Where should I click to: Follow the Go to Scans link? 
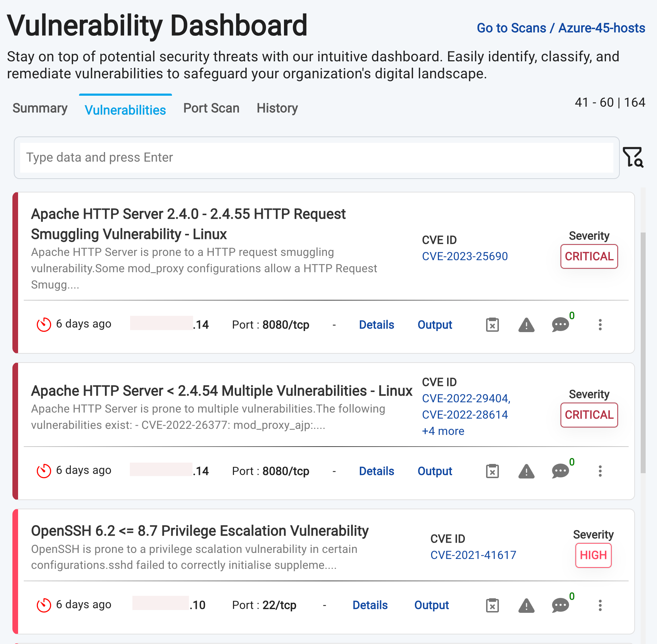click(512, 28)
